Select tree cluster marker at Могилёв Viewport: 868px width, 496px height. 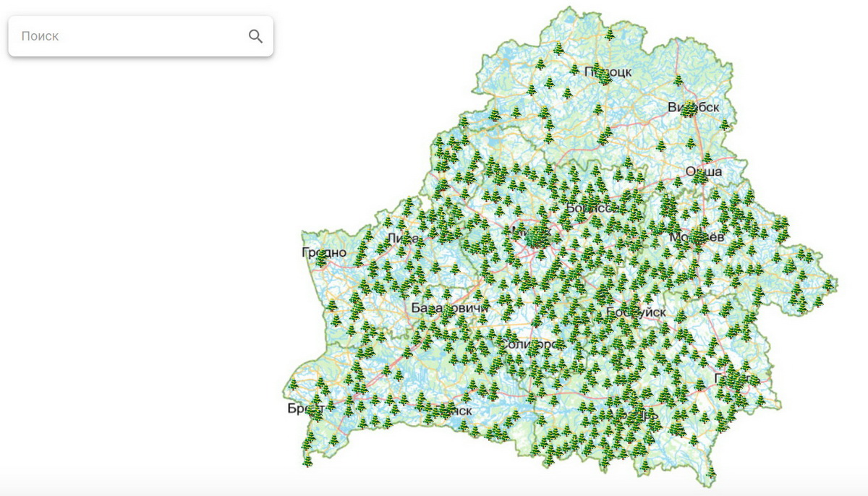click(697, 237)
